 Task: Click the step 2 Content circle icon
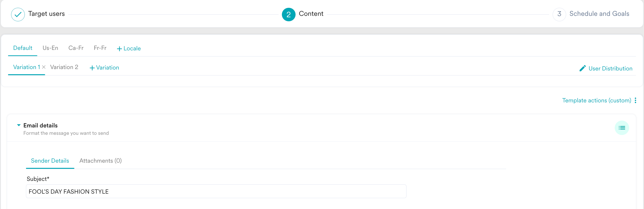pyautogui.click(x=288, y=14)
